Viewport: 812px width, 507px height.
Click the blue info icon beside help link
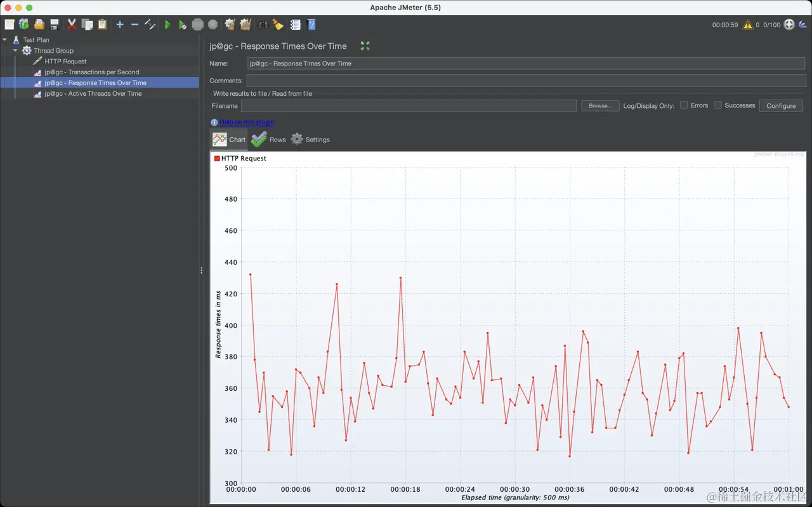click(x=214, y=122)
